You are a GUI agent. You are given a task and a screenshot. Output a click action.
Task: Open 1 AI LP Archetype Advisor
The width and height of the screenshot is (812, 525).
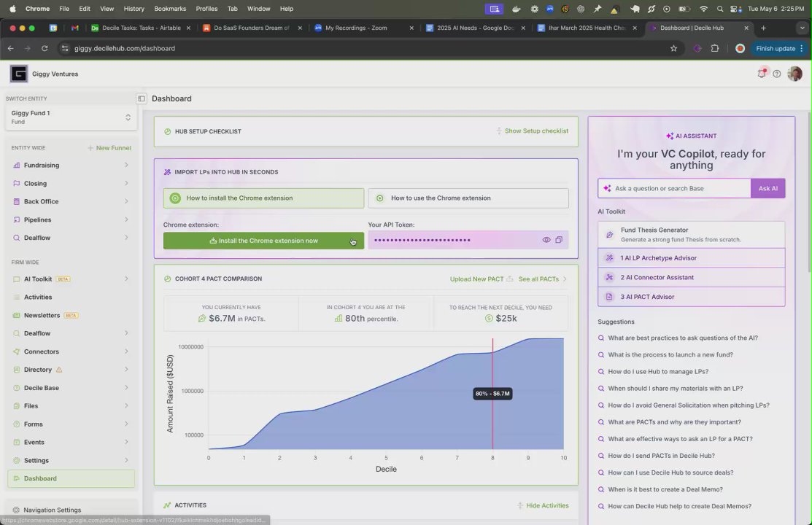coord(692,258)
